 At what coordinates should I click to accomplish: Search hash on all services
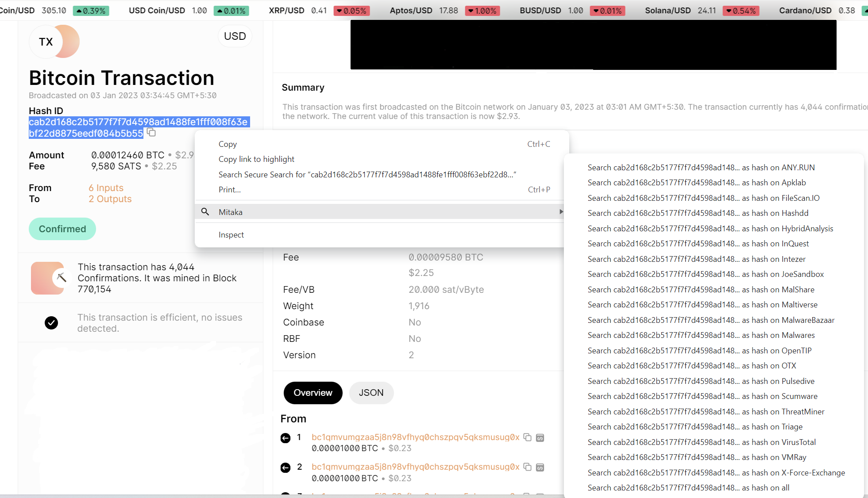[714, 488]
